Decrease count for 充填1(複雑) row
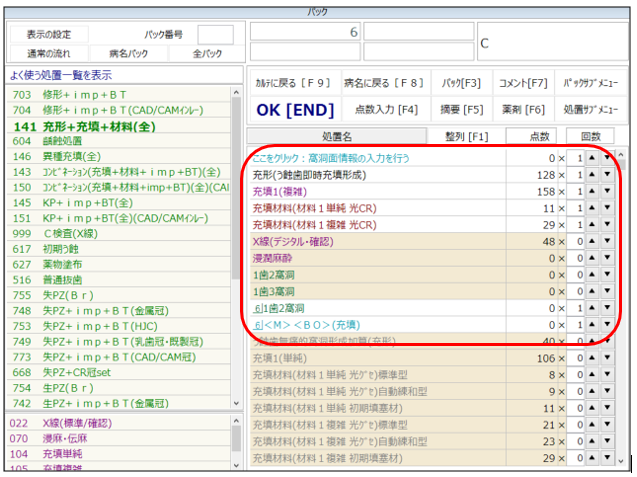The image size is (637, 477). click(606, 191)
